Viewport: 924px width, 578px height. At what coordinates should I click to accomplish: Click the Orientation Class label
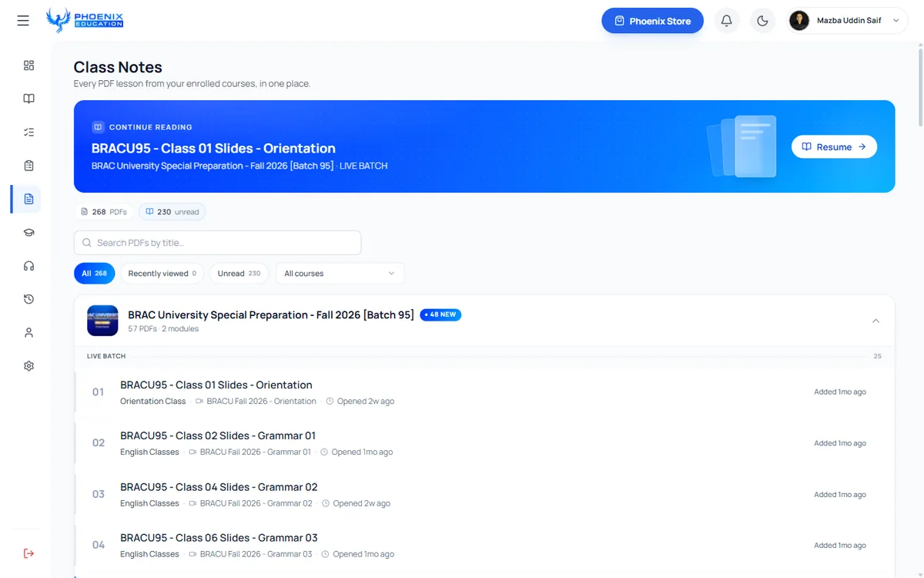pyautogui.click(x=153, y=402)
